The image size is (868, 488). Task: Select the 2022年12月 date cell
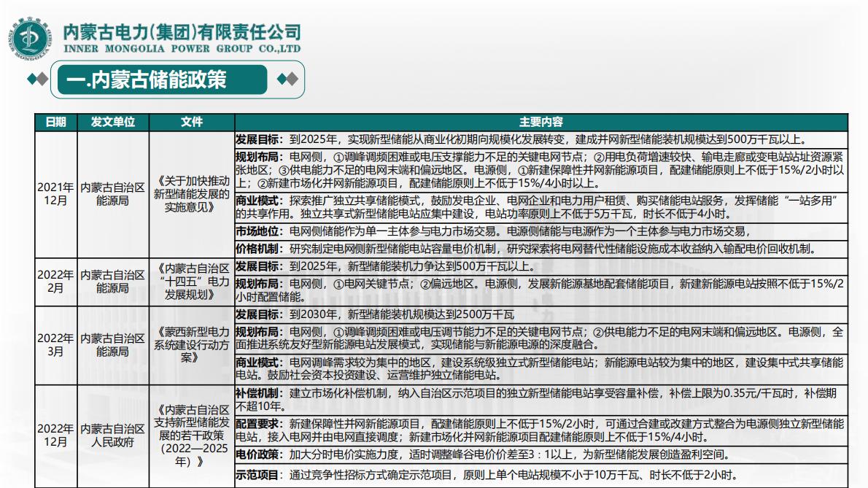54,435
